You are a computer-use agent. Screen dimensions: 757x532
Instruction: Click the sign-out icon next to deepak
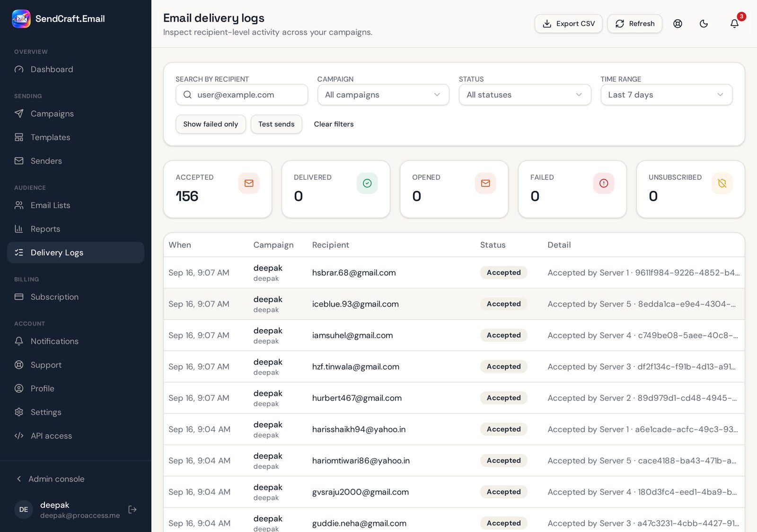pyautogui.click(x=132, y=509)
